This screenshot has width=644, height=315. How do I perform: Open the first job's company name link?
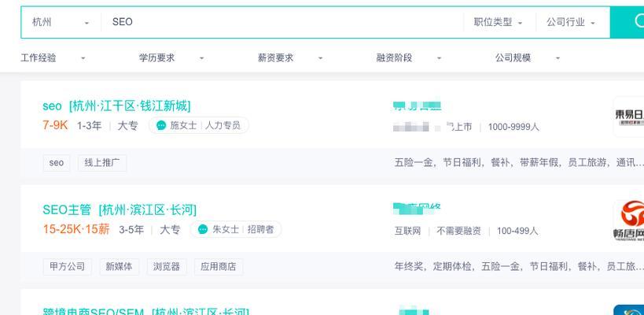coord(418,106)
